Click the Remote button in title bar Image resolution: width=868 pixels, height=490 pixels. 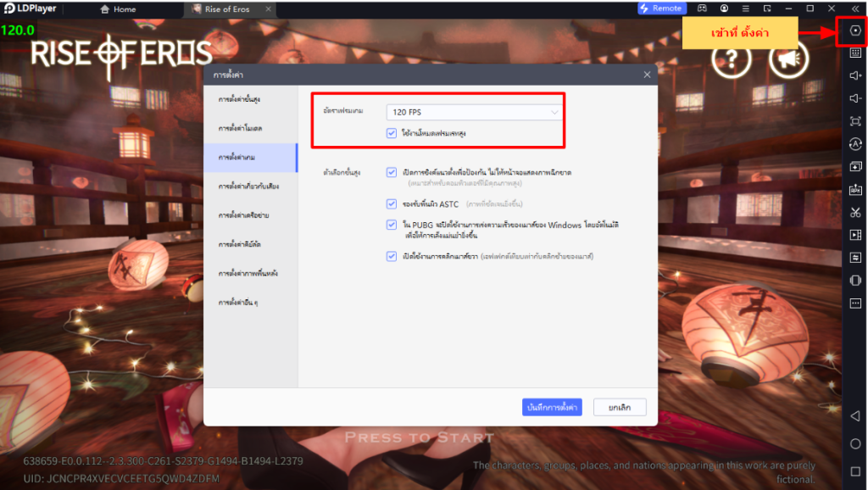point(662,8)
